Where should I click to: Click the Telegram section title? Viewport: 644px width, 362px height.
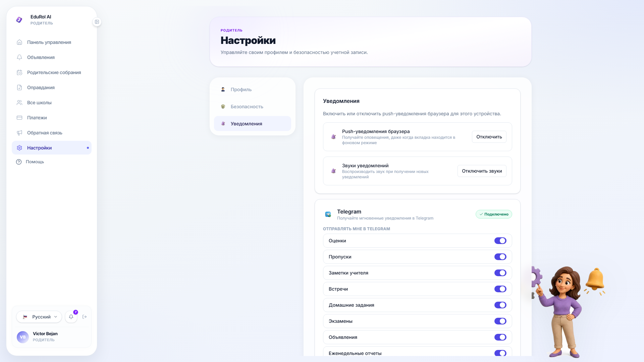tap(349, 212)
